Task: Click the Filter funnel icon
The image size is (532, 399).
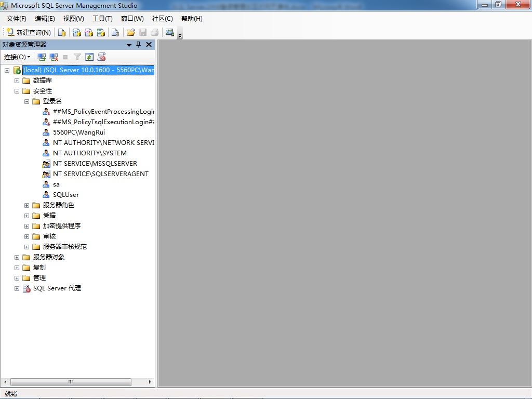Action: click(x=77, y=57)
